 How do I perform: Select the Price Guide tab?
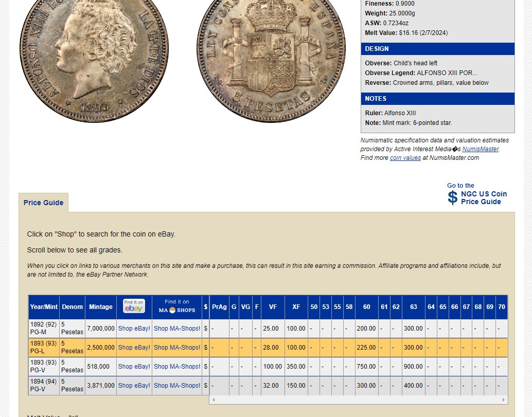point(43,203)
